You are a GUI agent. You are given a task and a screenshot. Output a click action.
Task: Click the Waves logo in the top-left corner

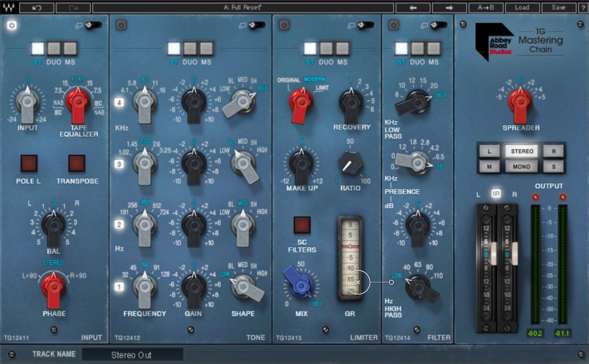9,8
